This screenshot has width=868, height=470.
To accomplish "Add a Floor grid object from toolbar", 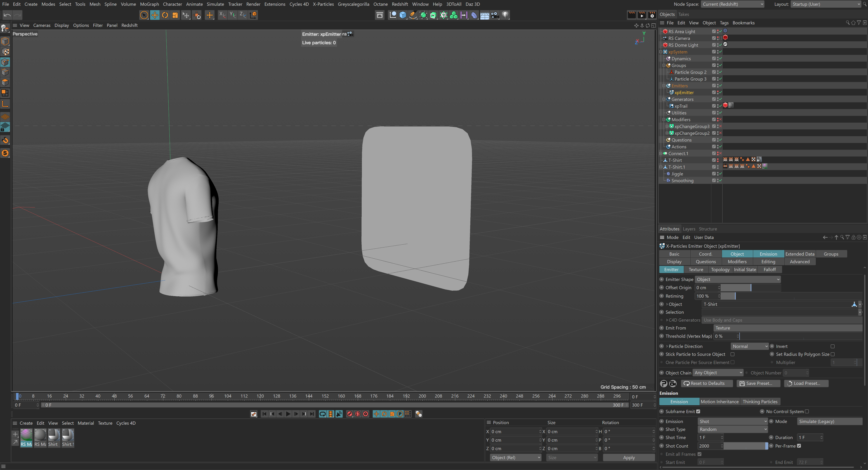I will (485, 15).
